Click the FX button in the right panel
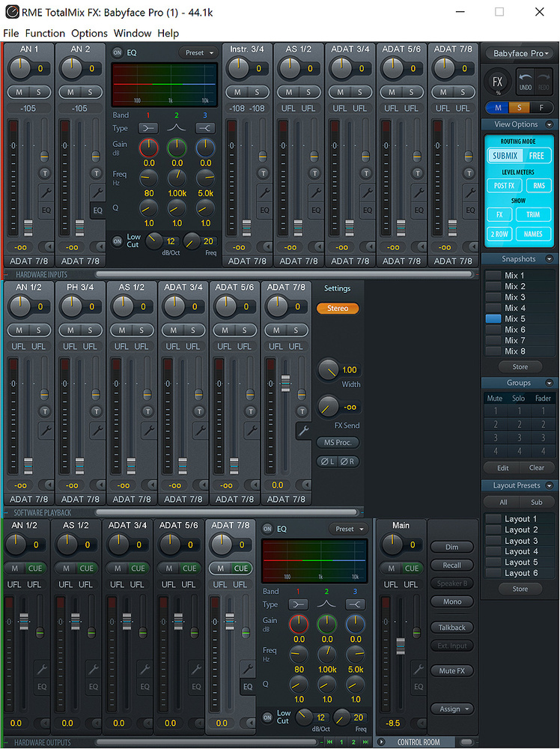 coord(496,82)
